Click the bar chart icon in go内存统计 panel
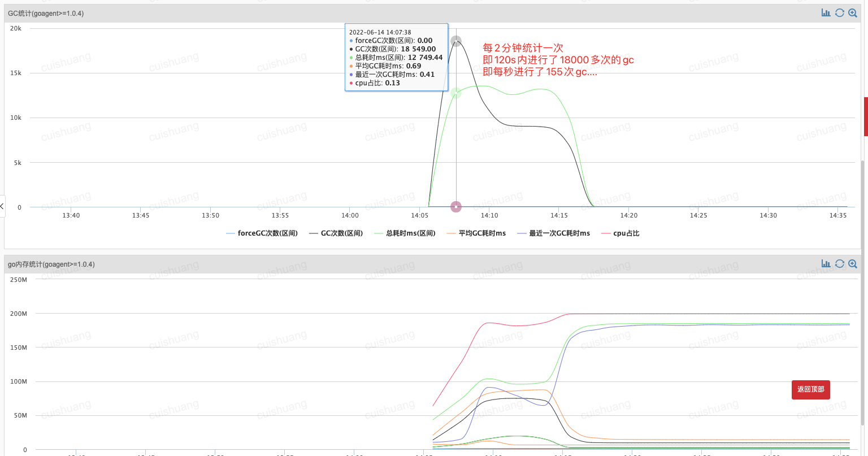 [826, 264]
